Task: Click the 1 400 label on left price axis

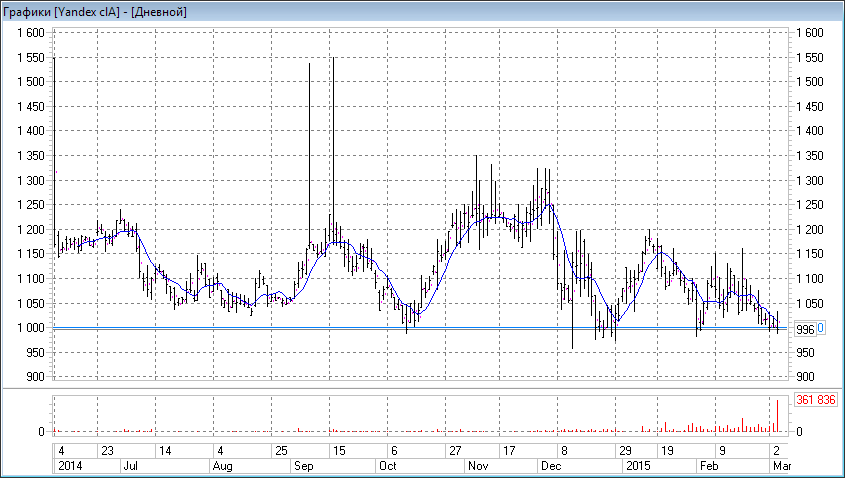Action: point(30,131)
